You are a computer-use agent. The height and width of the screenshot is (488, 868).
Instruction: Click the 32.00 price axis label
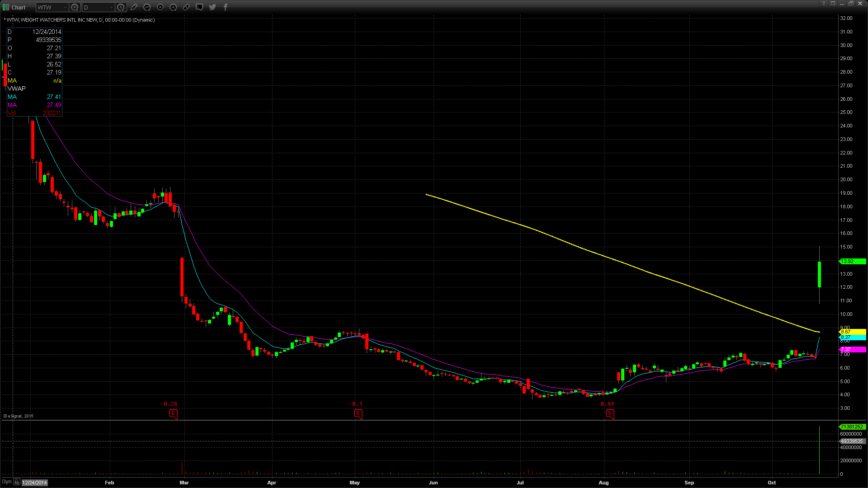click(846, 18)
